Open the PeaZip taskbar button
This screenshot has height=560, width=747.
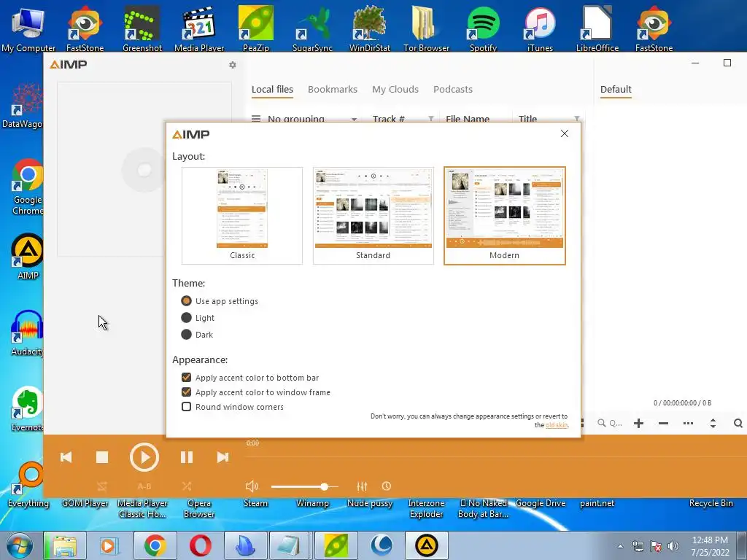pos(336,545)
